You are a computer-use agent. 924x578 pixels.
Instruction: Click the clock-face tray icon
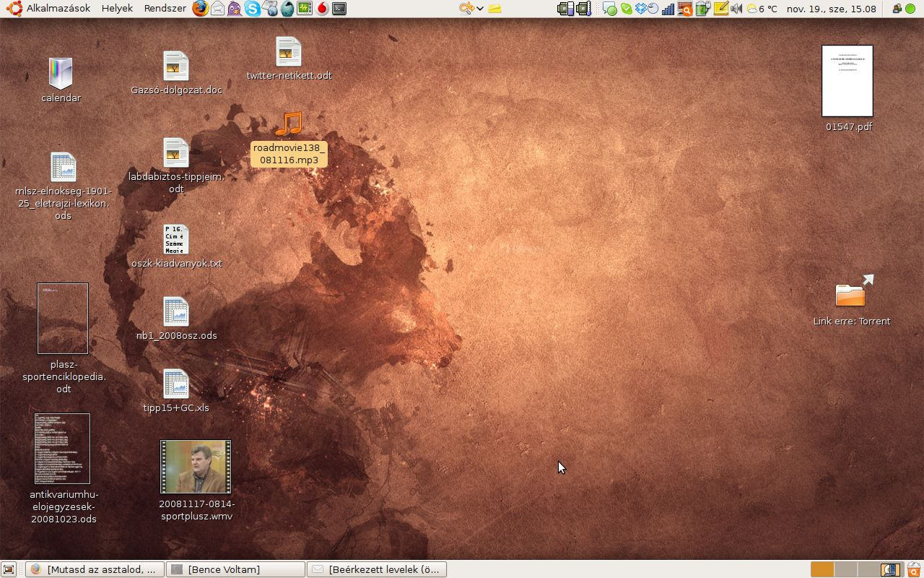click(x=653, y=9)
